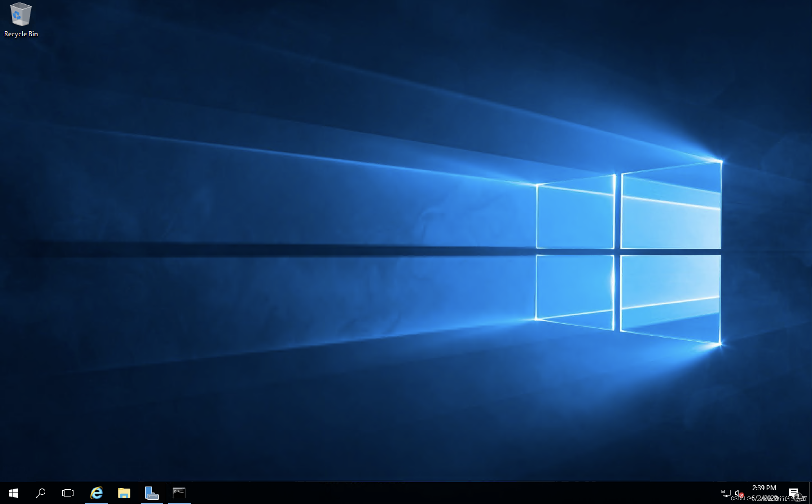Open Server Manager from the taskbar
Screen dimensions: 812x504
coord(152,493)
